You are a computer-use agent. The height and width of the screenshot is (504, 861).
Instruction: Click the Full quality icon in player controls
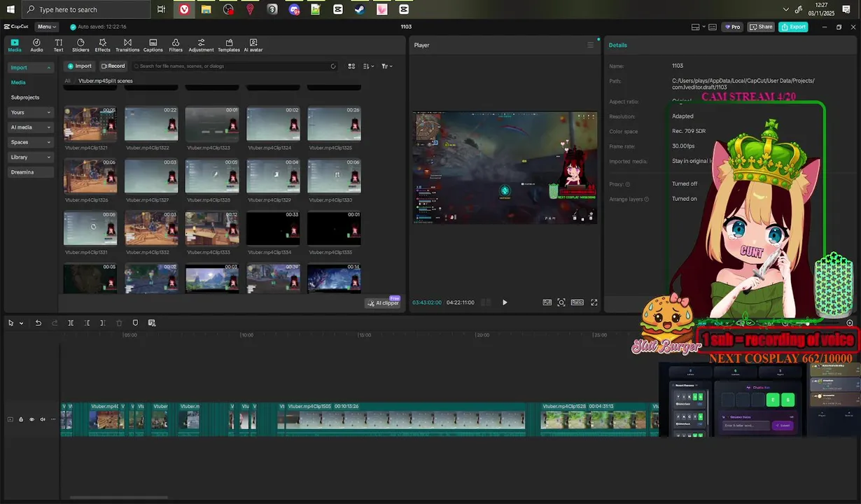point(547,302)
